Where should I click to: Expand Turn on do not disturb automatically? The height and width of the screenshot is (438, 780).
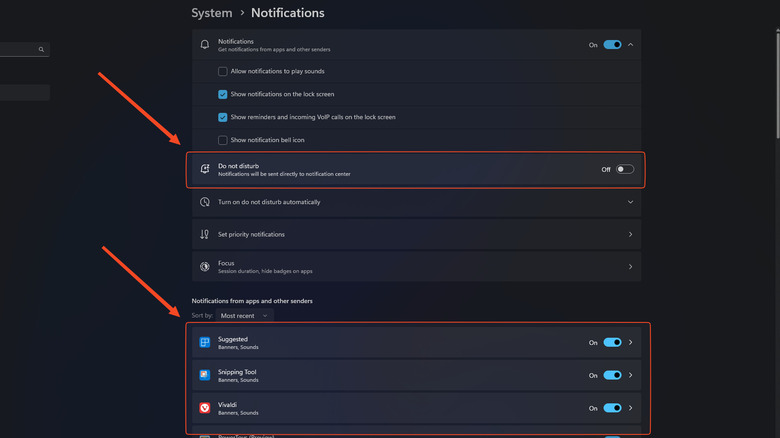(630, 202)
